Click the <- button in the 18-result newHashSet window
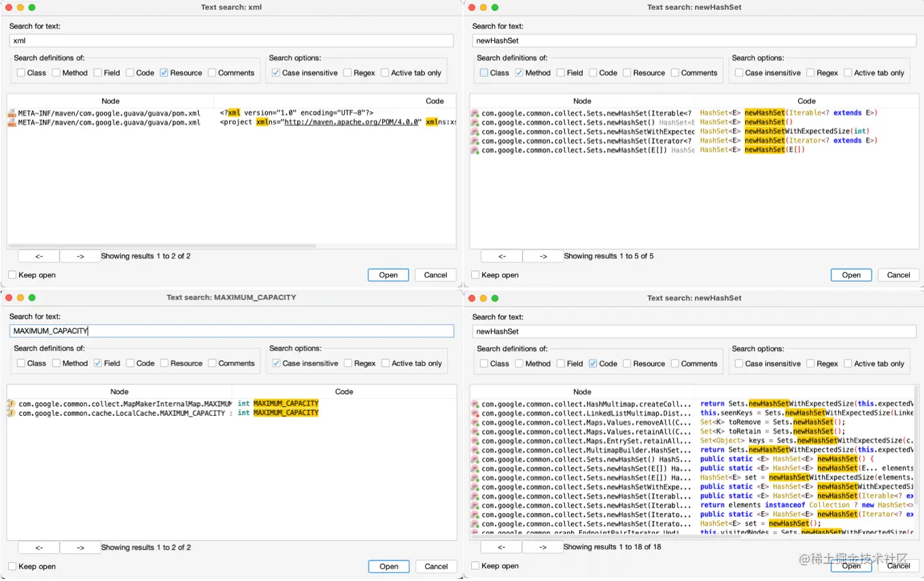This screenshot has width=924, height=581. (x=502, y=547)
